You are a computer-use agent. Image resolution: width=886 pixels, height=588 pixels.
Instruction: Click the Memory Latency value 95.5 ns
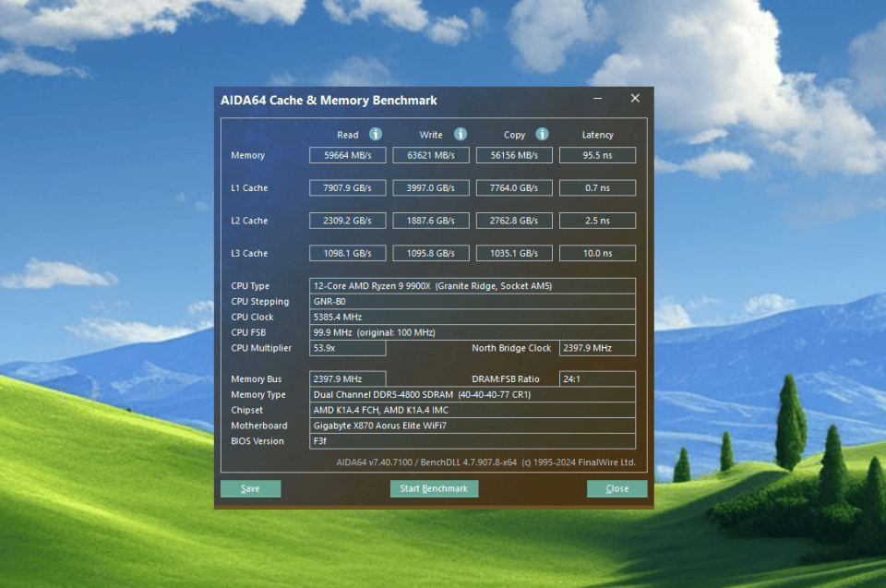(597, 154)
